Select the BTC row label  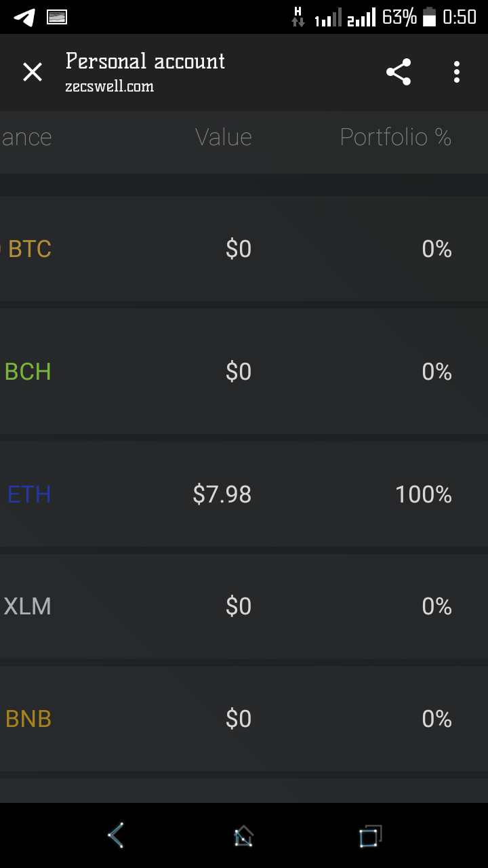point(29,250)
